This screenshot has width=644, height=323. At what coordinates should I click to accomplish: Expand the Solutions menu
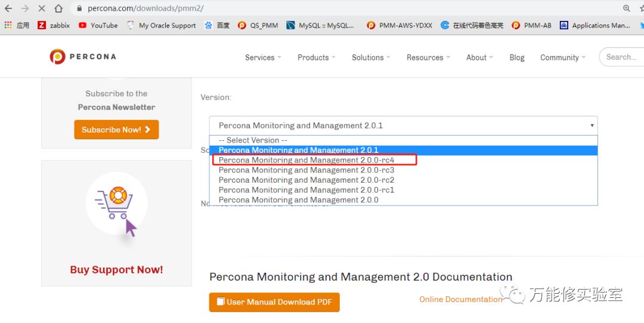coord(371,57)
